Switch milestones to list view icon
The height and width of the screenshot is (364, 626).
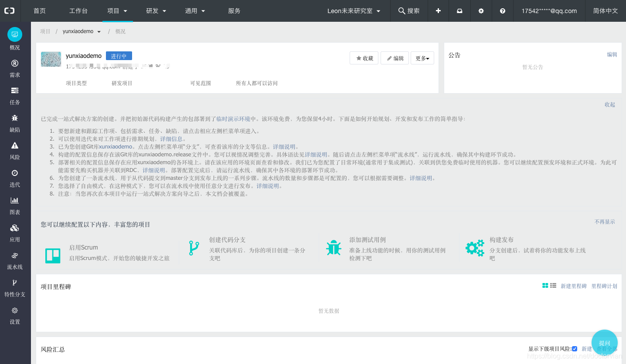pos(553,286)
